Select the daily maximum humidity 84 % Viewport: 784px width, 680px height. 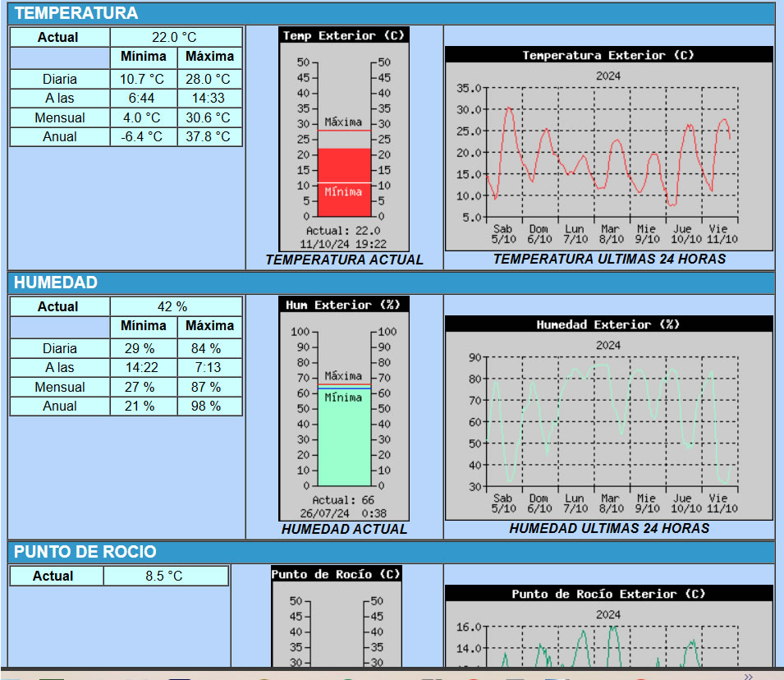pyautogui.click(x=206, y=348)
